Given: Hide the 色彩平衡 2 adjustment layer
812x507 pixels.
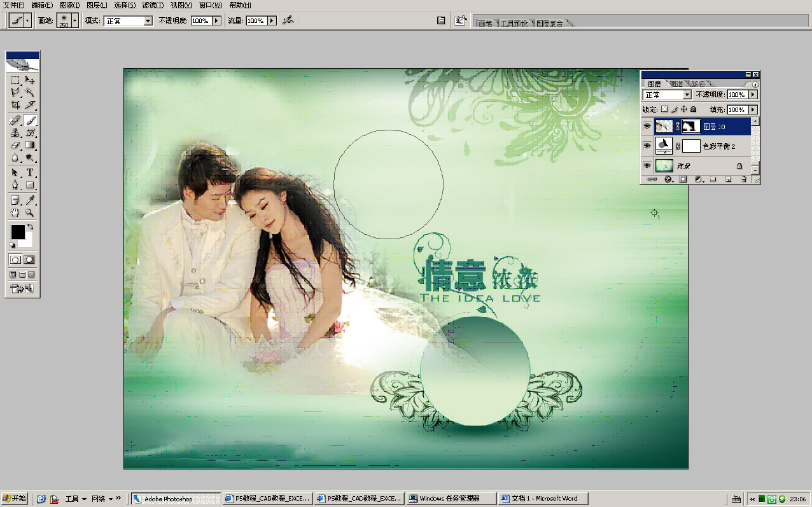Looking at the screenshot, I should pyautogui.click(x=647, y=146).
